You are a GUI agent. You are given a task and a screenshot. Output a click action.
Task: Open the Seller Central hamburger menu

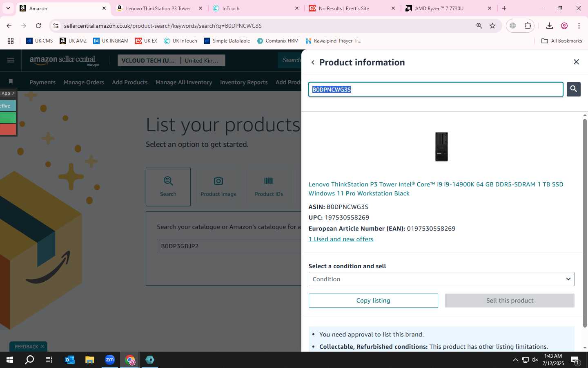(11, 60)
